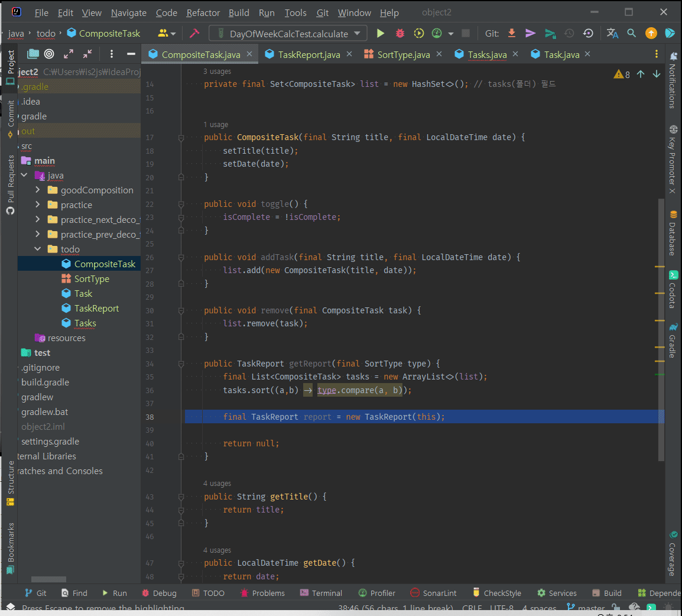Image resolution: width=682 pixels, height=616 pixels.
Task: Toggle the Structure tool window
Action: [11, 483]
